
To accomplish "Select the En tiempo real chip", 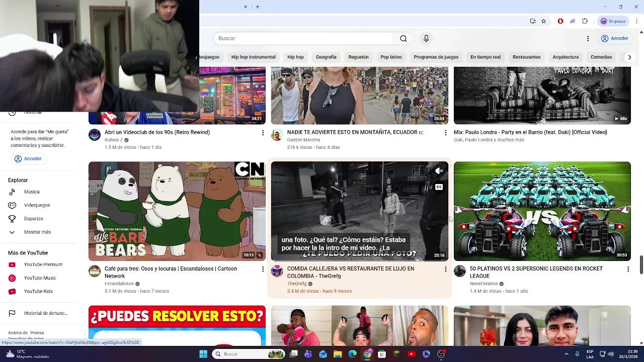I will pyautogui.click(x=486, y=57).
